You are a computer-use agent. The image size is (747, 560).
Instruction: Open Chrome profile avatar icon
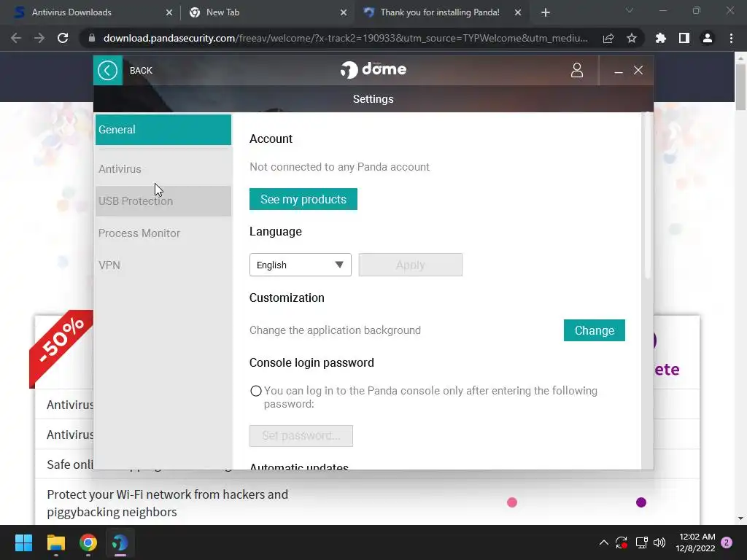point(708,38)
